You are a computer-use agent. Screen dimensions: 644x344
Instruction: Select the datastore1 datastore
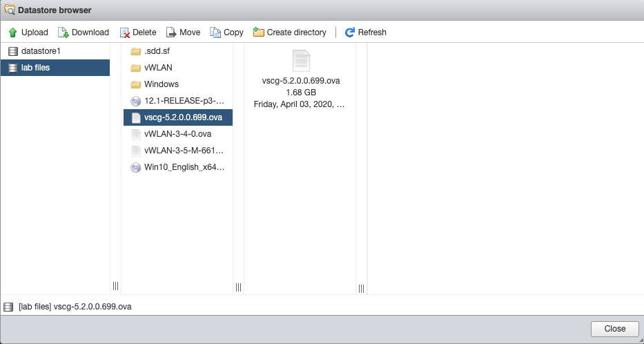pos(41,51)
